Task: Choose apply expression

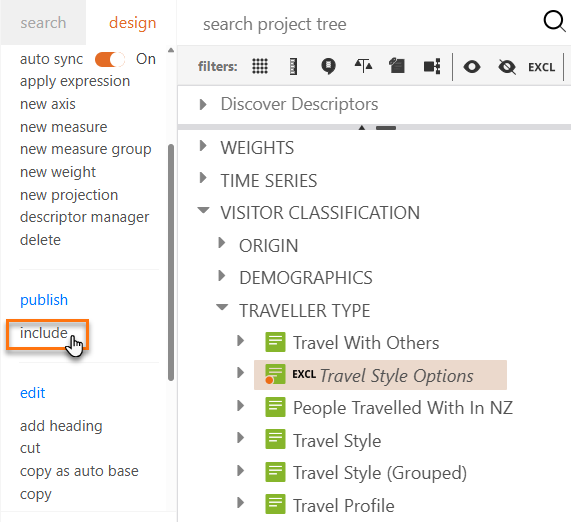Action: pos(75,82)
